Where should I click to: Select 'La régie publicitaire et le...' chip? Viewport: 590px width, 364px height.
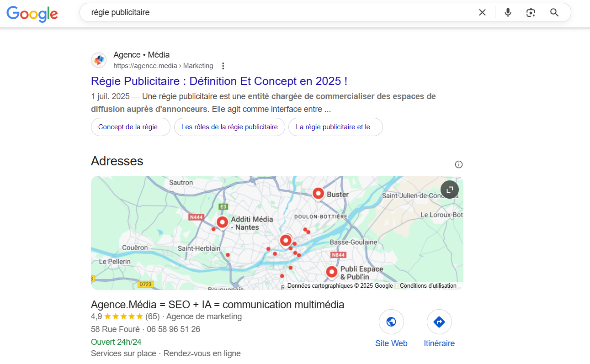coord(335,127)
